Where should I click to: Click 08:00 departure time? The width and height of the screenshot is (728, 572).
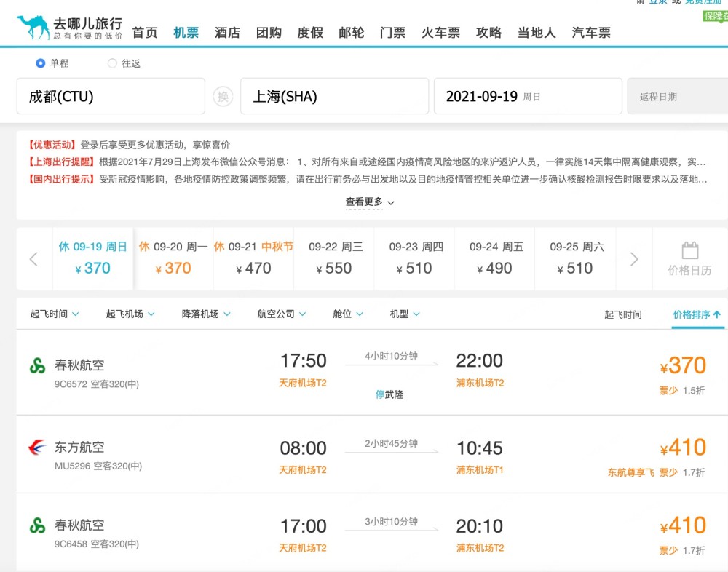tap(303, 448)
